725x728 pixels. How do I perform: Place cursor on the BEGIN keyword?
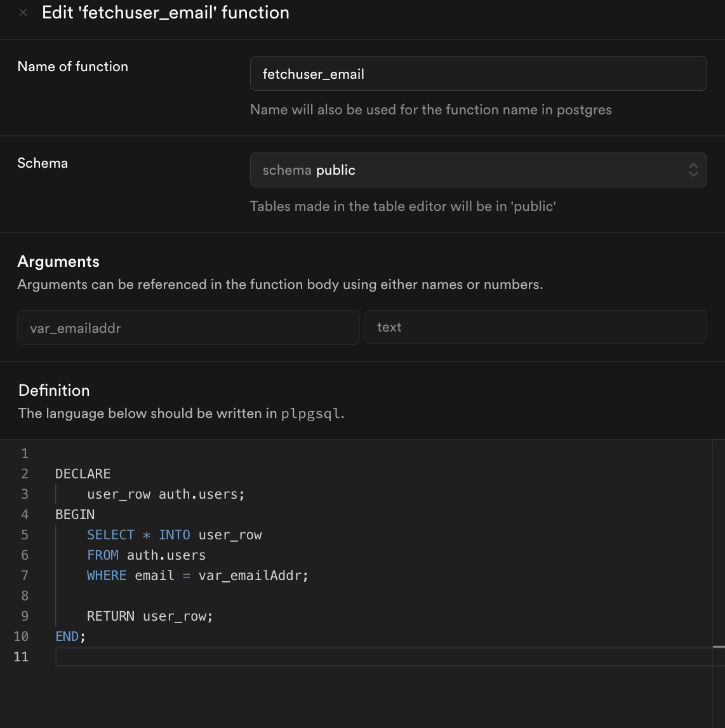[75, 515]
